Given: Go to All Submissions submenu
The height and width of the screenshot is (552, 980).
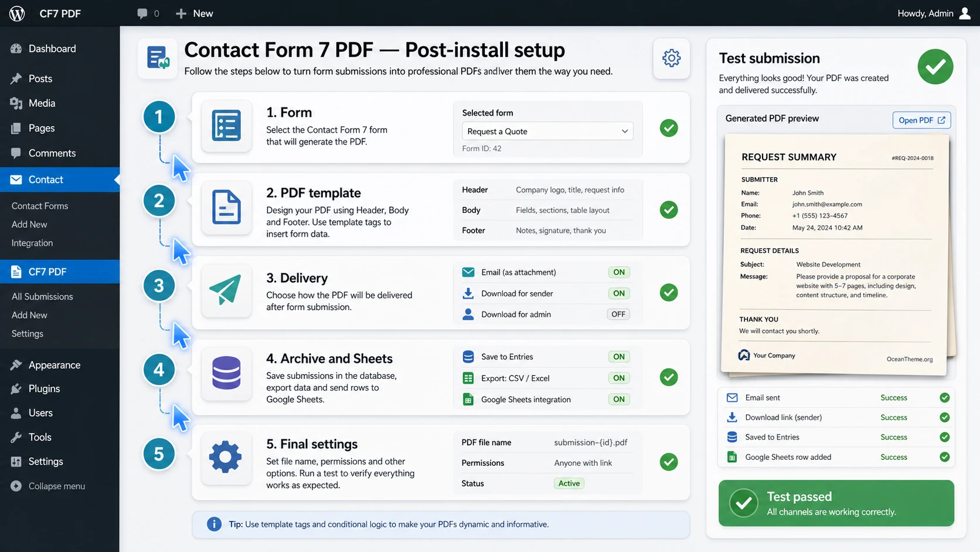Looking at the screenshot, I should tap(42, 297).
